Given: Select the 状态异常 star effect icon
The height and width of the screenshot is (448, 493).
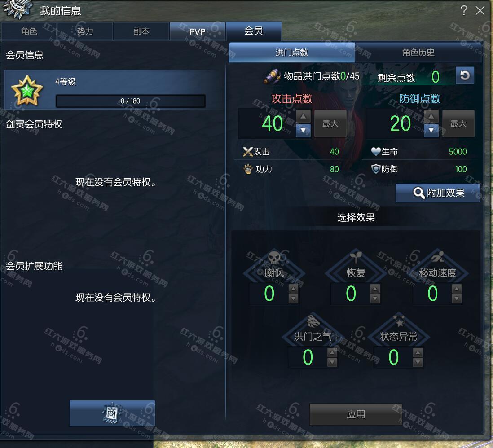Looking at the screenshot, I should point(399,321).
